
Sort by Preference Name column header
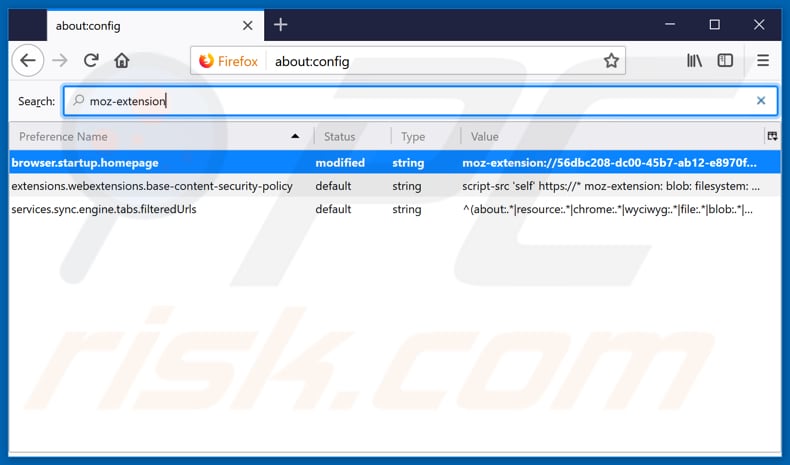pyautogui.click(x=161, y=137)
